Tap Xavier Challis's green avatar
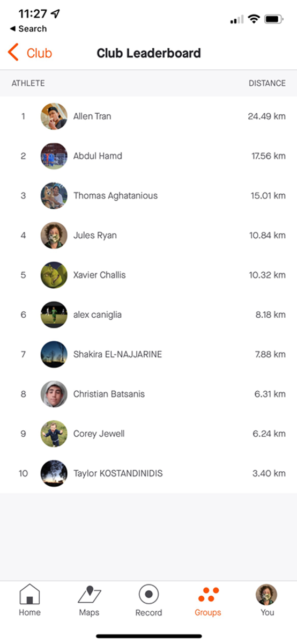Image resolution: width=297 pixels, height=644 pixels. (54, 275)
